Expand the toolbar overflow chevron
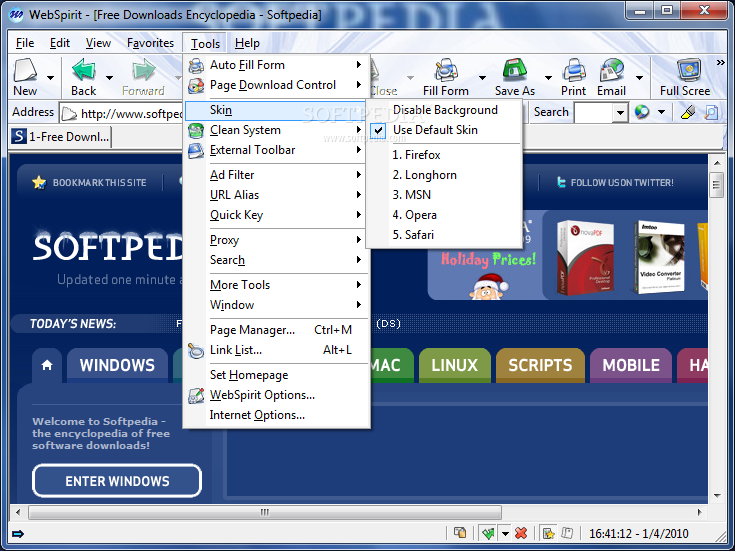This screenshot has width=735, height=551. [720, 62]
